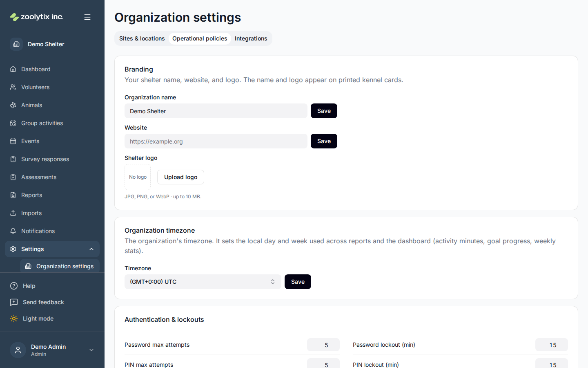Click the Demo Shelter building icon

point(16,44)
